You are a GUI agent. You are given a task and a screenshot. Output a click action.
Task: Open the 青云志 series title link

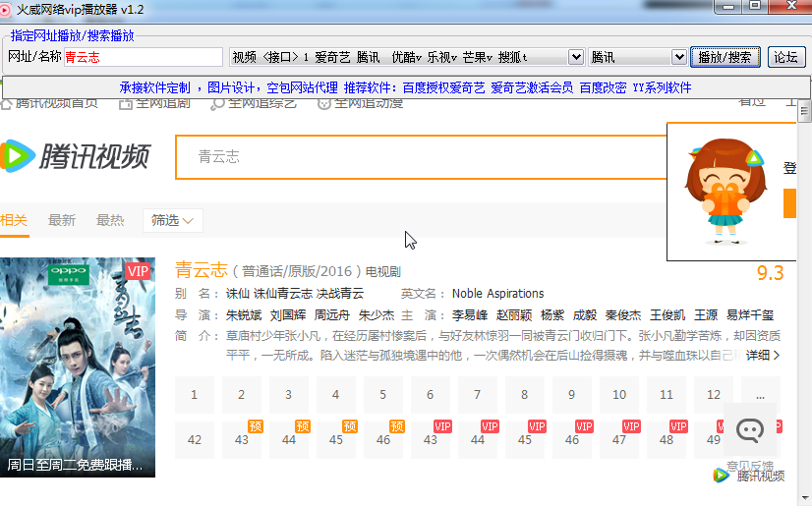202,270
